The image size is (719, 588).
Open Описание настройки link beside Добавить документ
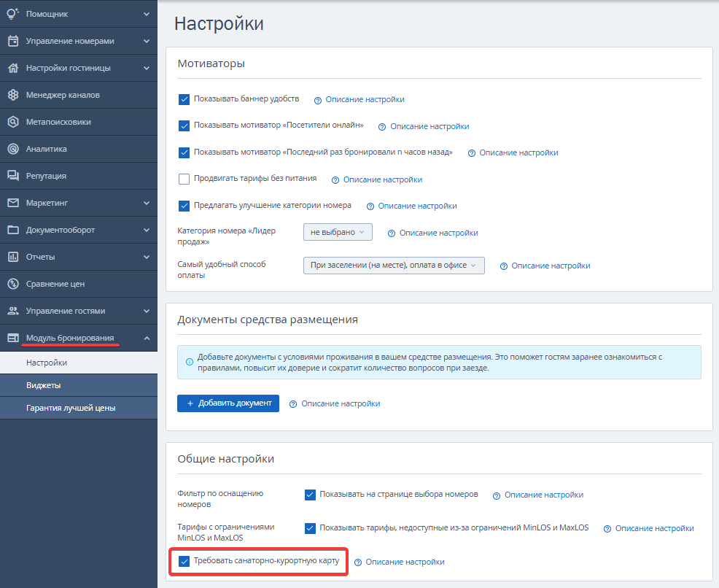click(x=341, y=404)
